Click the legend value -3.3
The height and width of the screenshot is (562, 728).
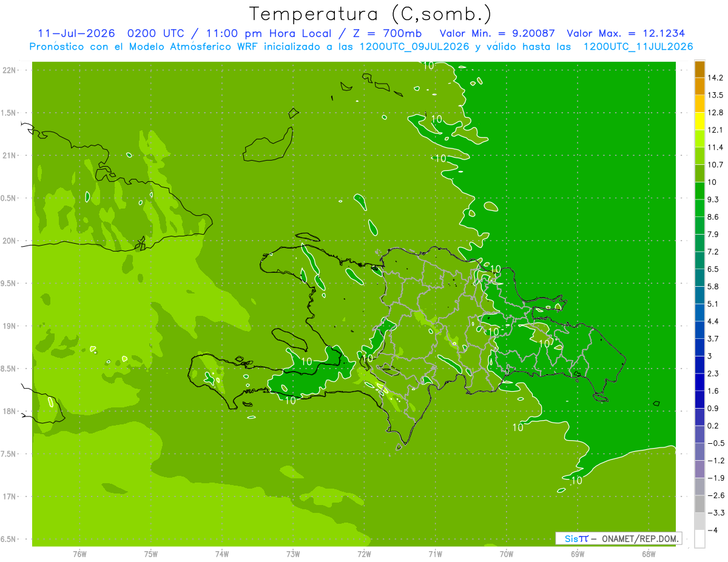716,513
